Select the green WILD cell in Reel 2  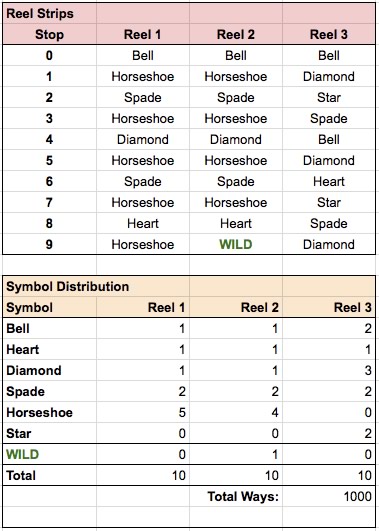click(x=236, y=244)
